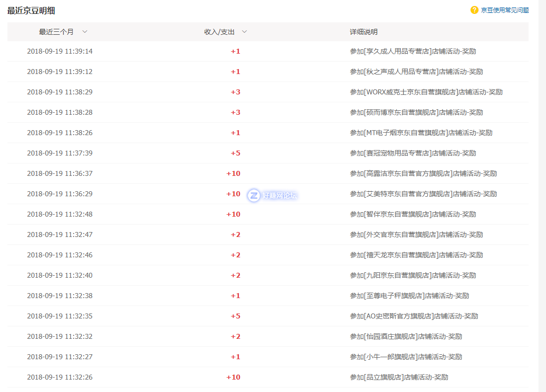This screenshot has height=392, width=546.
Task: Click the +10 amount in 智伴 row
Action: click(x=233, y=214)
